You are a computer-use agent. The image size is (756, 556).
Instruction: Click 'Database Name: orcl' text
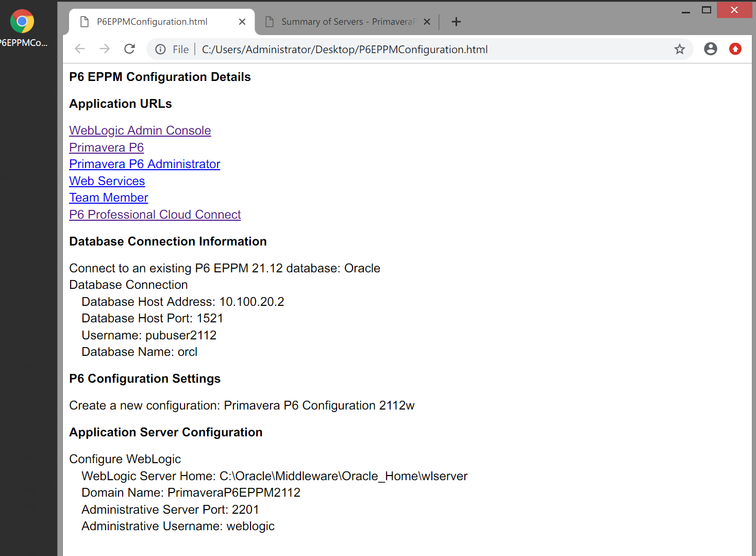coord(140,352)
